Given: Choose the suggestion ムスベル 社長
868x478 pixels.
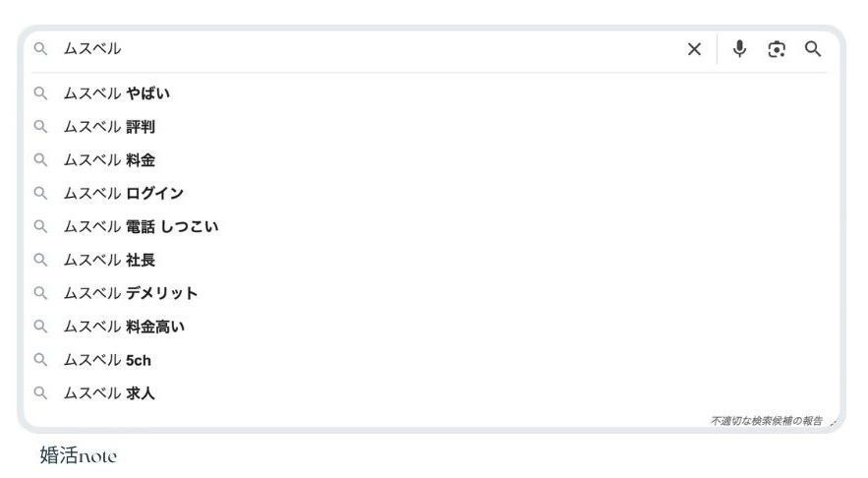Looking at the screenshot, I should [x=432, y=260].
